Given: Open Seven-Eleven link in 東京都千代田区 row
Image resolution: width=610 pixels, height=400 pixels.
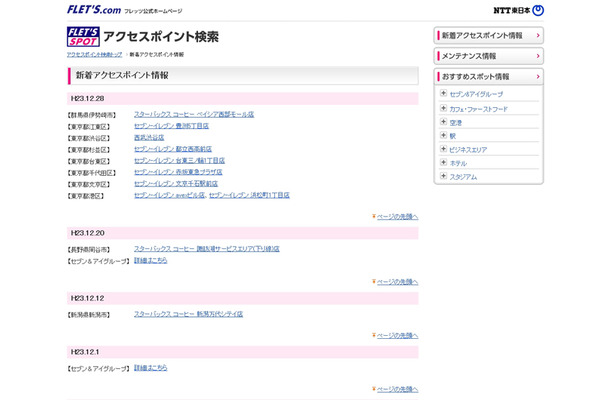Looking at the screenshot, I should point(178,172).
